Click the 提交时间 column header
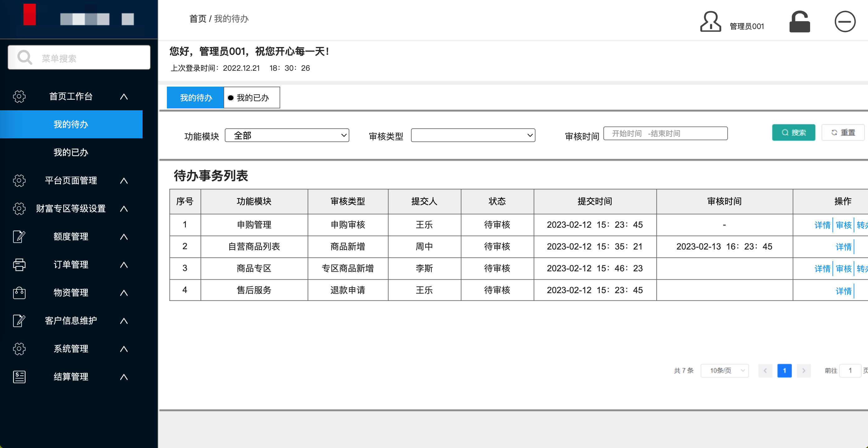 tap(595, 201)
